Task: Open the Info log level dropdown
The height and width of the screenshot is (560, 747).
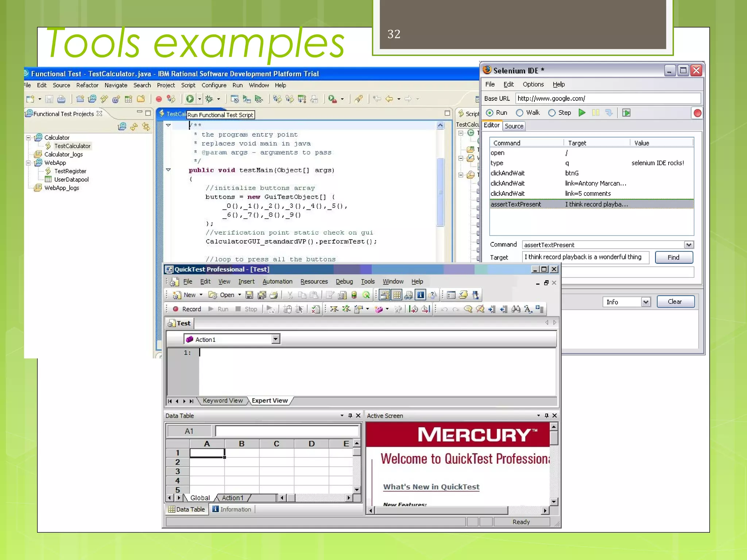Action: [x=646, y=302]
